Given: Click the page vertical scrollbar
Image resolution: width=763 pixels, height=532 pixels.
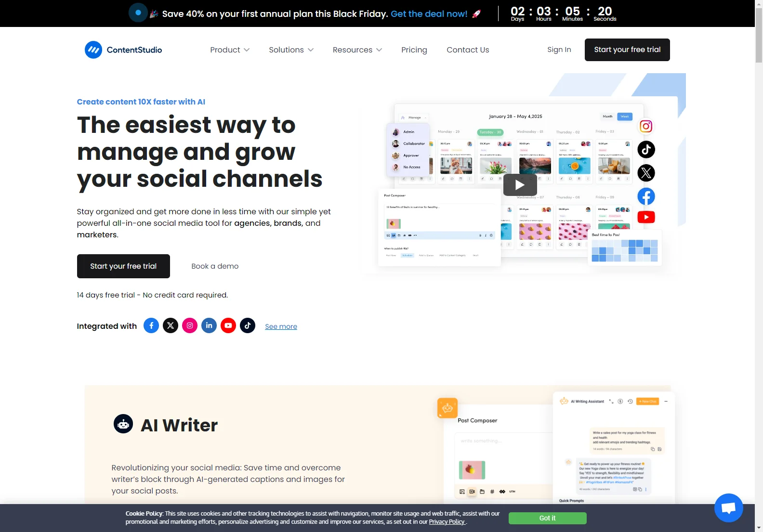Looking at the screenshot, I should coord(759,36).
